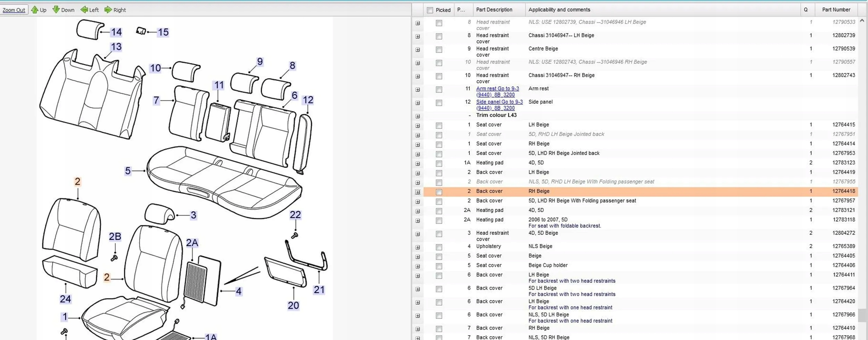Click callout 2B in the diagram
Viewport: 868px width, 340px height.
point(115,237)
